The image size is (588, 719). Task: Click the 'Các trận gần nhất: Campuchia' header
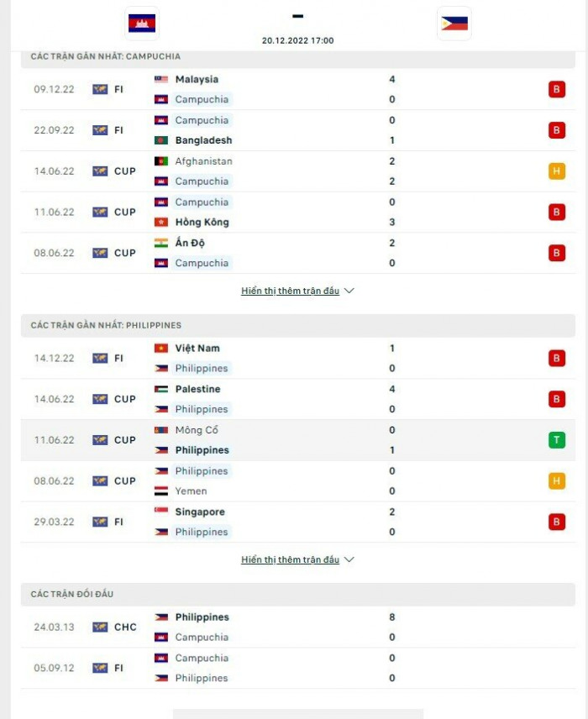tap(106, 56)
